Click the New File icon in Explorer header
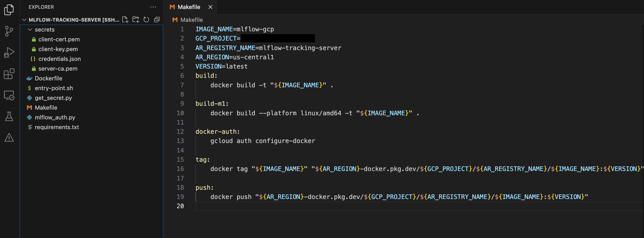644x238 pixels. pos(125,20)
